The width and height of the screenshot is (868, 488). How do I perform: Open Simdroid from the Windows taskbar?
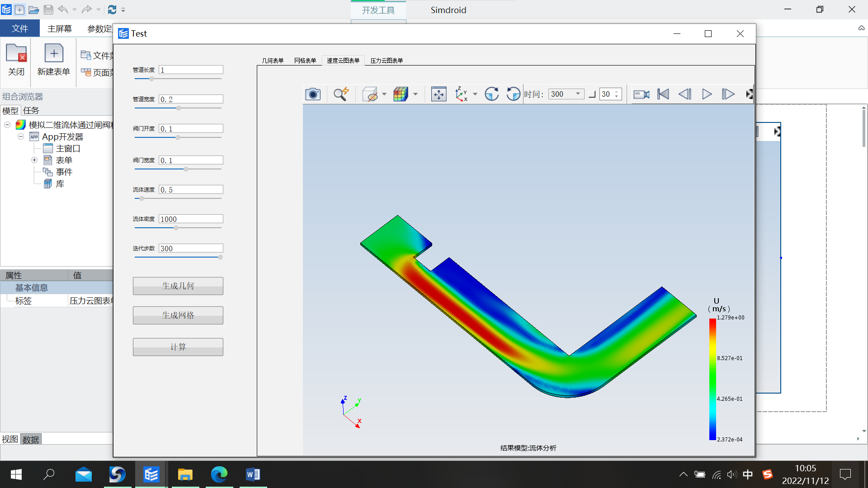click(x=151, y=474)
